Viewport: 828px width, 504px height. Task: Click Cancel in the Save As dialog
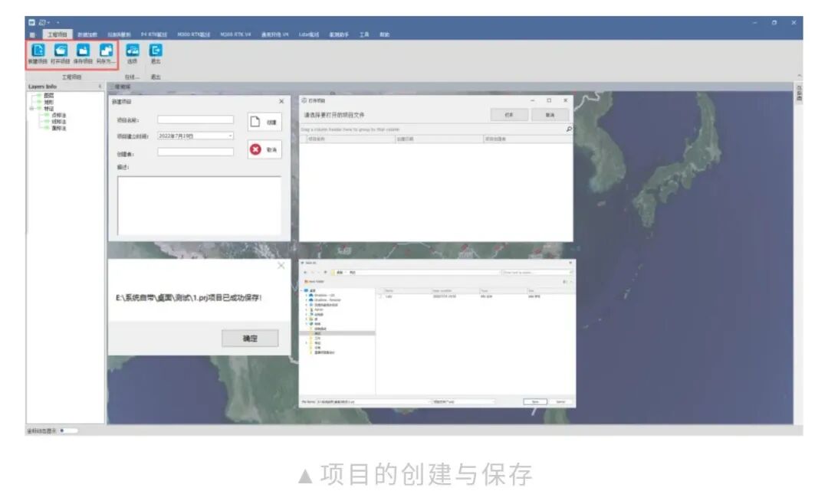pyautogui.click(x=560, y=401)
